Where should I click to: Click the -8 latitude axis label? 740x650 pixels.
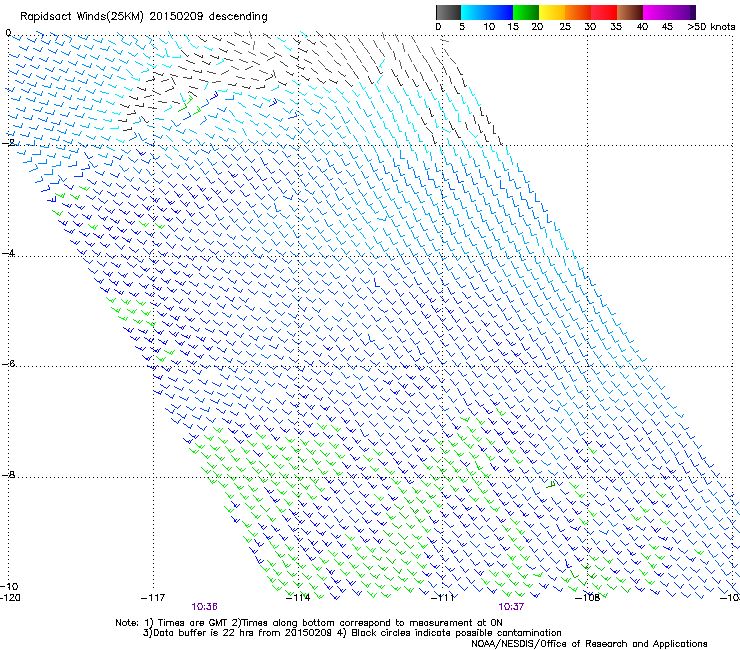coord(9,475)
